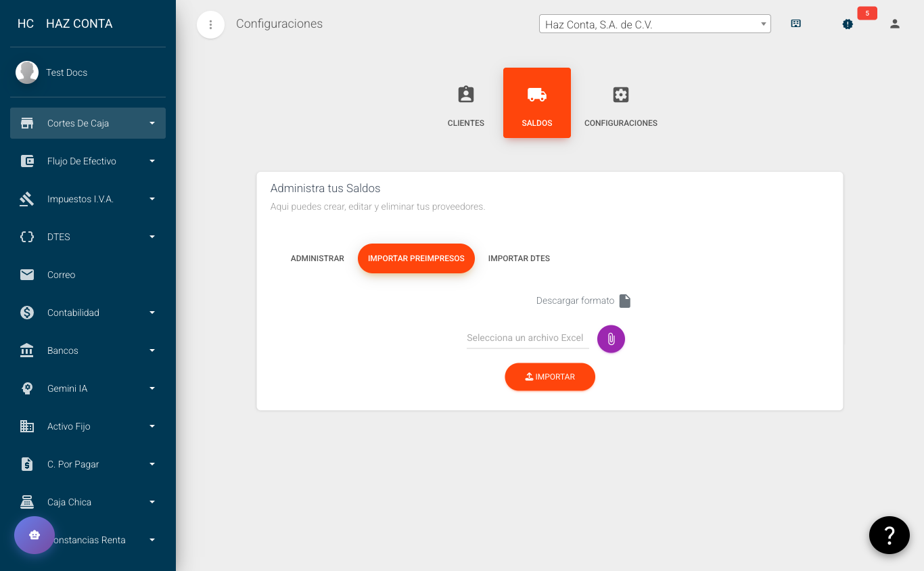Click the three-dot menu button beside Configuraciones
The height and width of the screenshot is (571, 924).
(x=210, y=25)
